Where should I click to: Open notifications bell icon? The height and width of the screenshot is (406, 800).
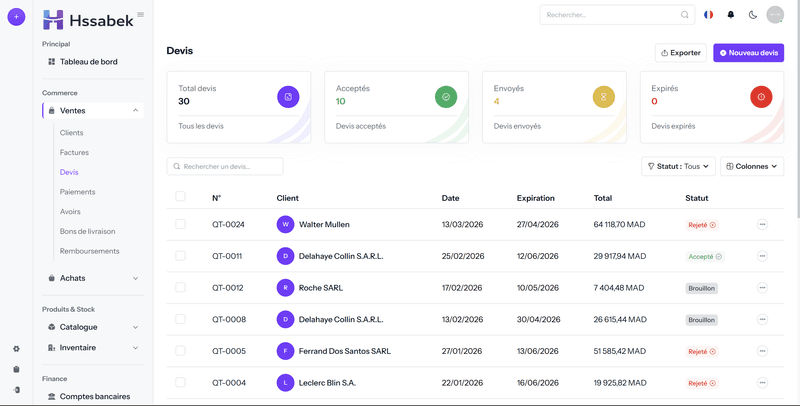tap(731, 15)
